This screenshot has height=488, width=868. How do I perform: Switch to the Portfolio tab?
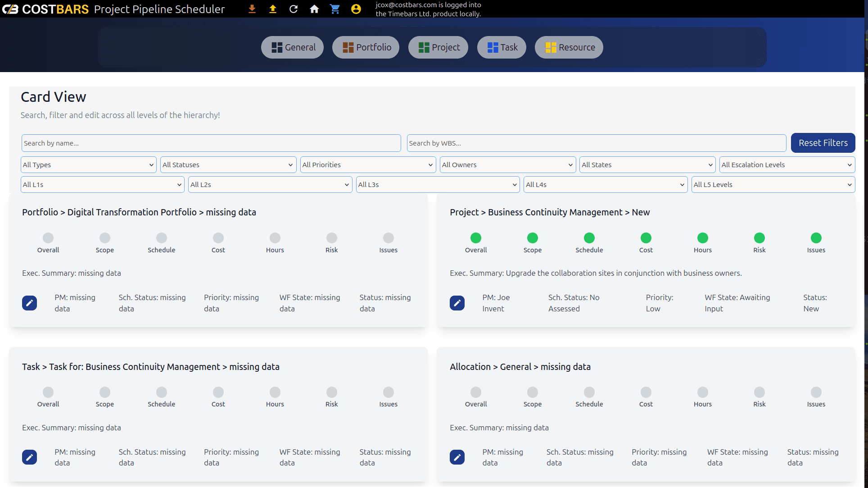[366, 47]
